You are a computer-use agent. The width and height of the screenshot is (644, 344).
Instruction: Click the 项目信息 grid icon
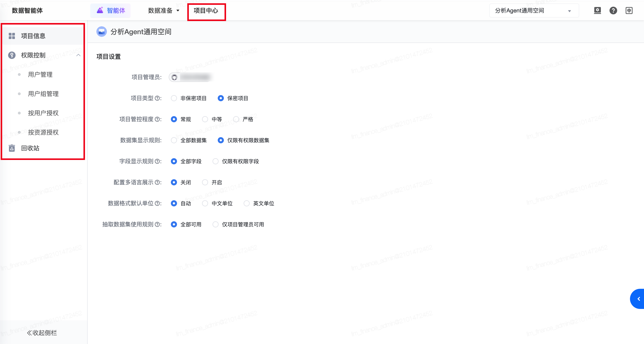[12, 36]
